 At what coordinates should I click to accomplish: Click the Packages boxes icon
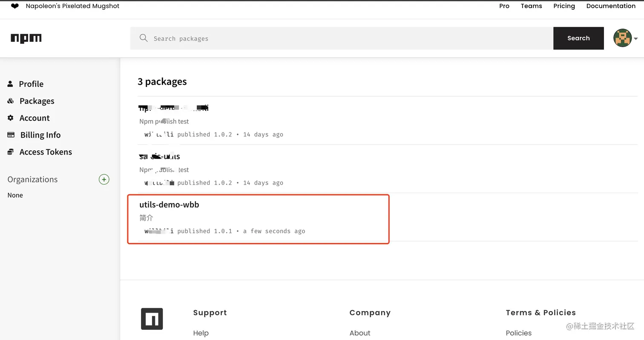tap(11, 101)
